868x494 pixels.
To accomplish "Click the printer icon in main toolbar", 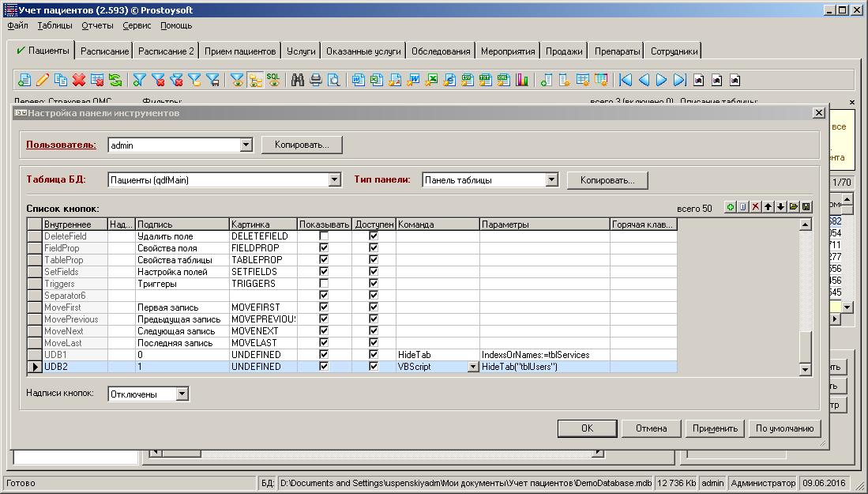I will click(x=316, y=80).
